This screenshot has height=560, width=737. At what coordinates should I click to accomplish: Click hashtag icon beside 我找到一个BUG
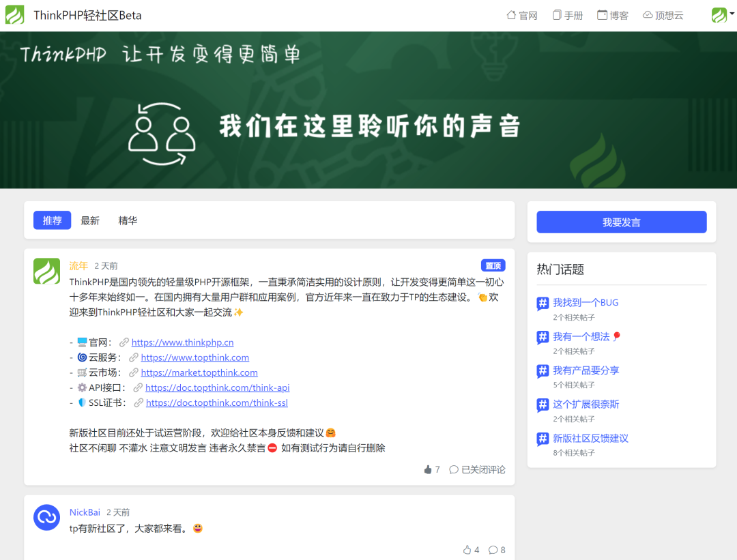[x=543, y=304]
